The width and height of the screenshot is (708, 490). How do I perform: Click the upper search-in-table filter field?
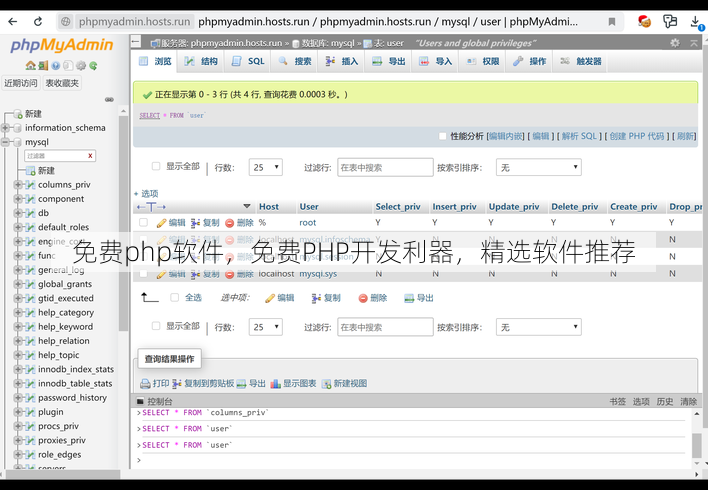tap(385, 168)
